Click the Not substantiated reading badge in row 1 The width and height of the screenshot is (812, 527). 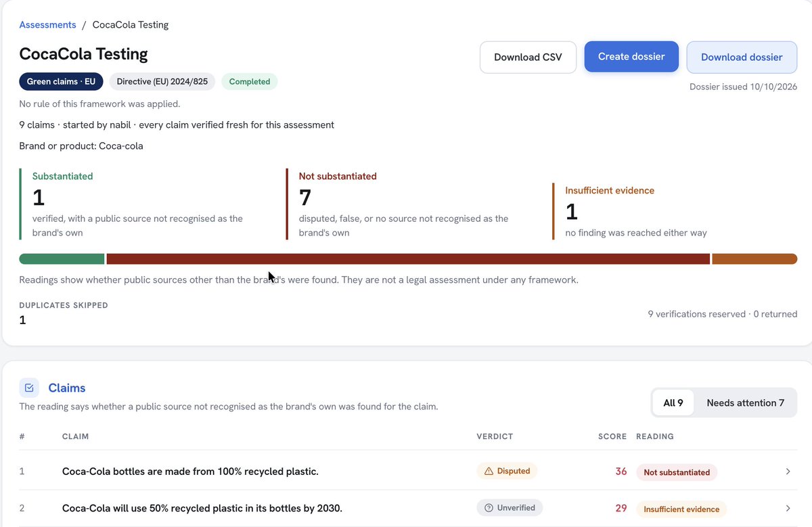677,472
